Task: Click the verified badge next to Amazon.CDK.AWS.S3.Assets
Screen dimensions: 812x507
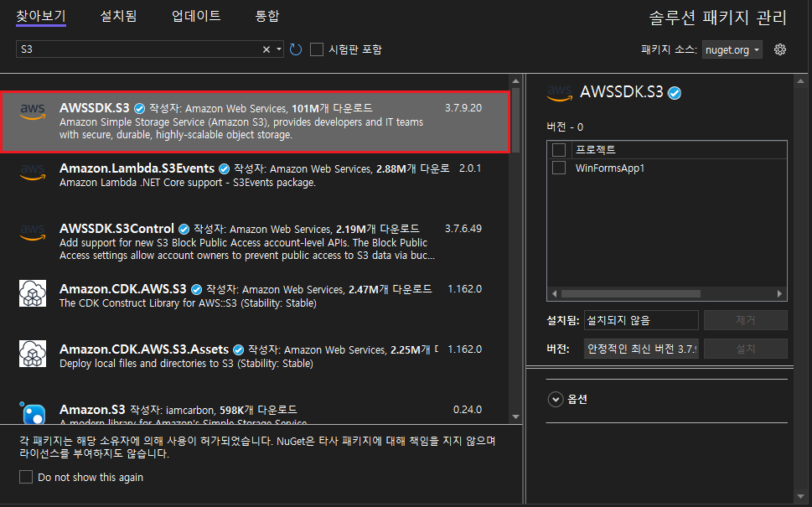Action: click(238, 349)
